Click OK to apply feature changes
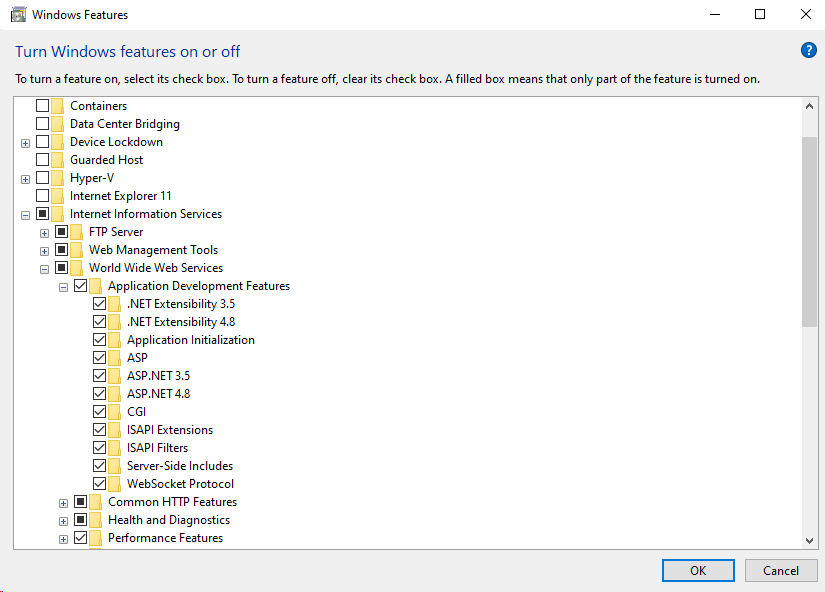The image size is (825, 592). pyautogui.click(x=698, y=570)
